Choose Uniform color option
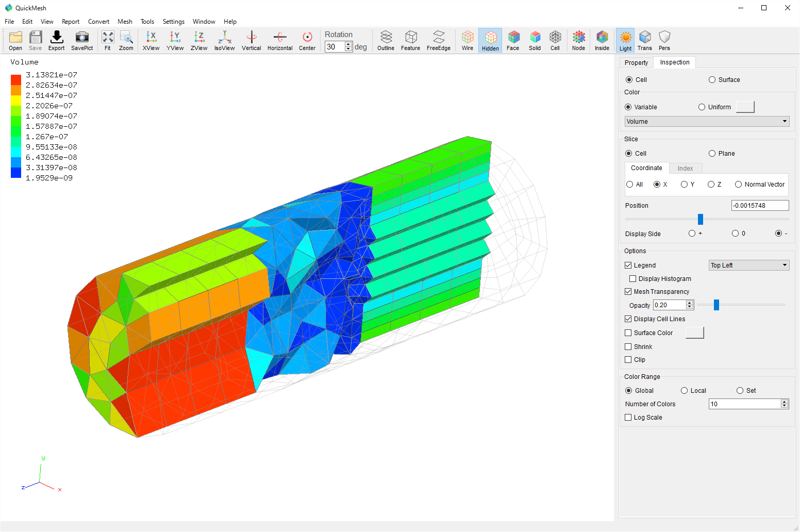The height and width of the screenshot is (532, 800). (702, 107)
